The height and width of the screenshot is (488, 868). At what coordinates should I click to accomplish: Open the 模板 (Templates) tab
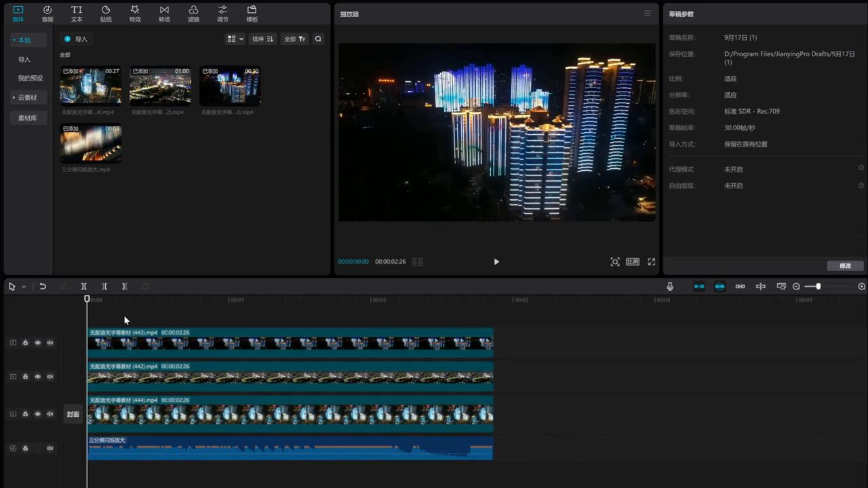pyautogui.click(x=252, y=14)
